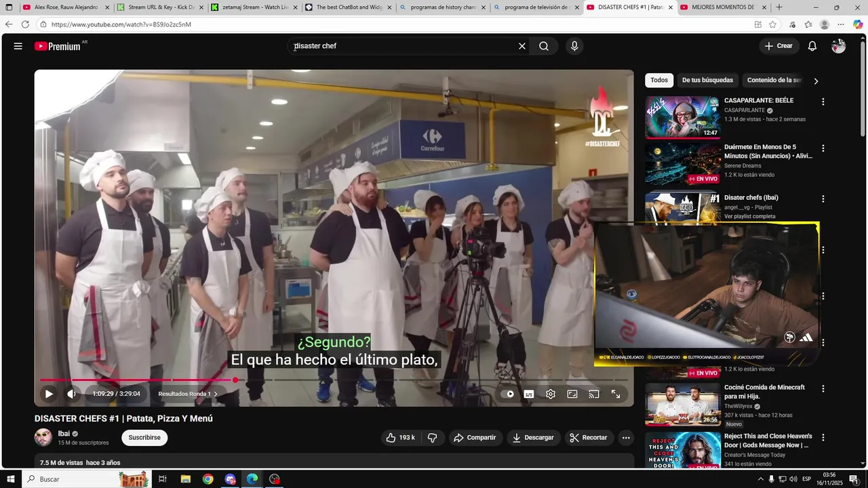Open the player settings gear

pyautogui.click(x=551, y=394)
